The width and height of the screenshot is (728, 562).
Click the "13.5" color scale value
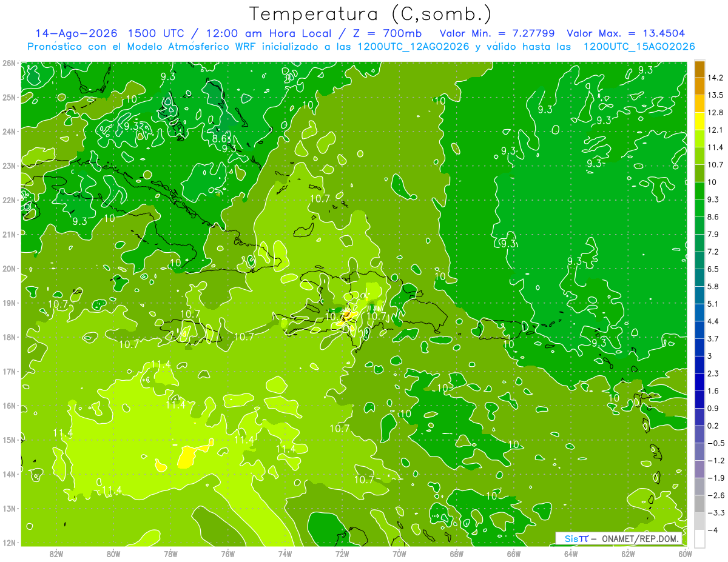pyautogui.click(x=715, y=95)
